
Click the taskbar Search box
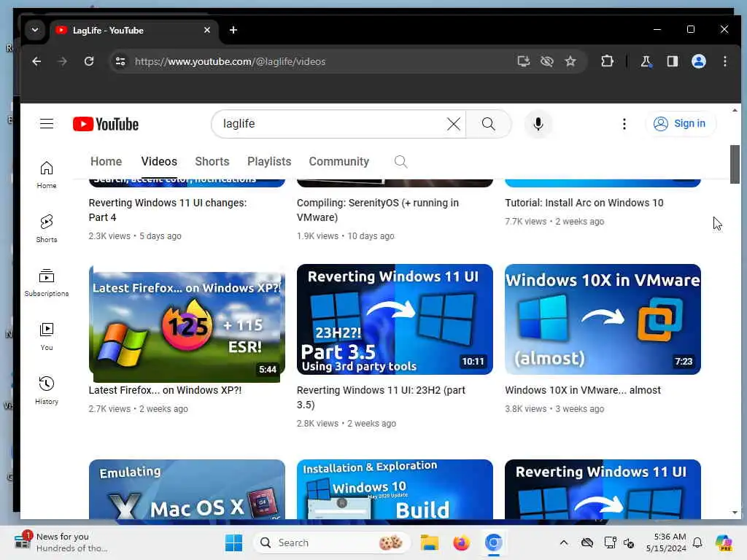332,542
